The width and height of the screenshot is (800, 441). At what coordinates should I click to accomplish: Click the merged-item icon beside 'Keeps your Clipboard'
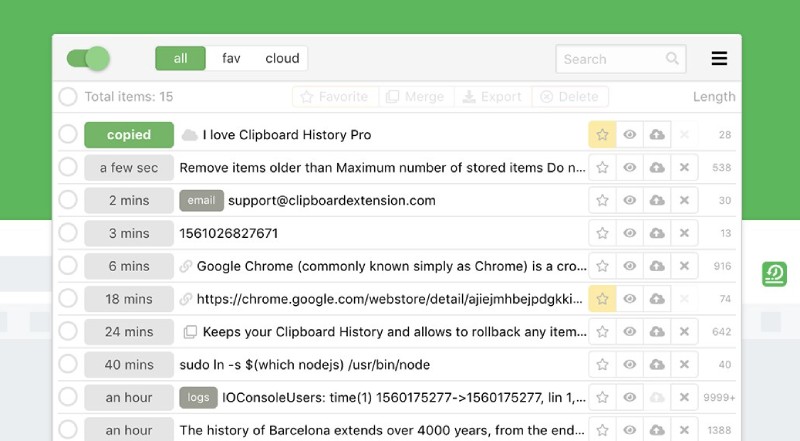point(190,332)
